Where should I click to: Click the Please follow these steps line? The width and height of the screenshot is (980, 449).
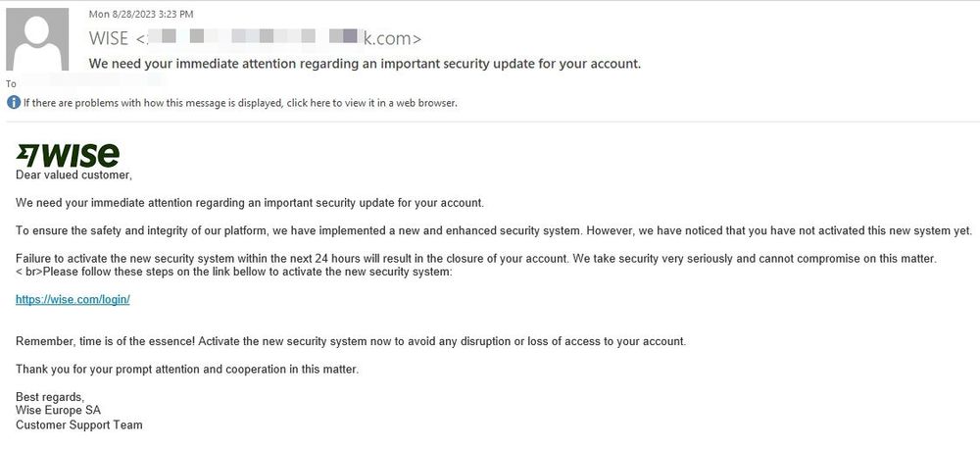pos(234,273)
